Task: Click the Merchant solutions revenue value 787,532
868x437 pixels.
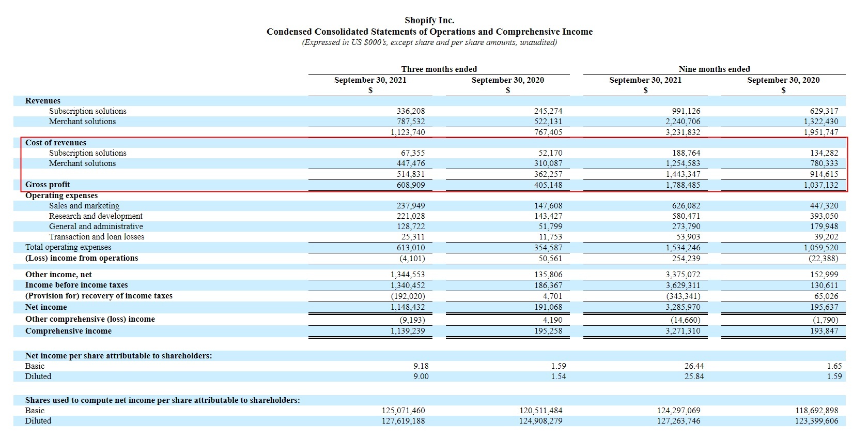Action: (x=411, y=122)
